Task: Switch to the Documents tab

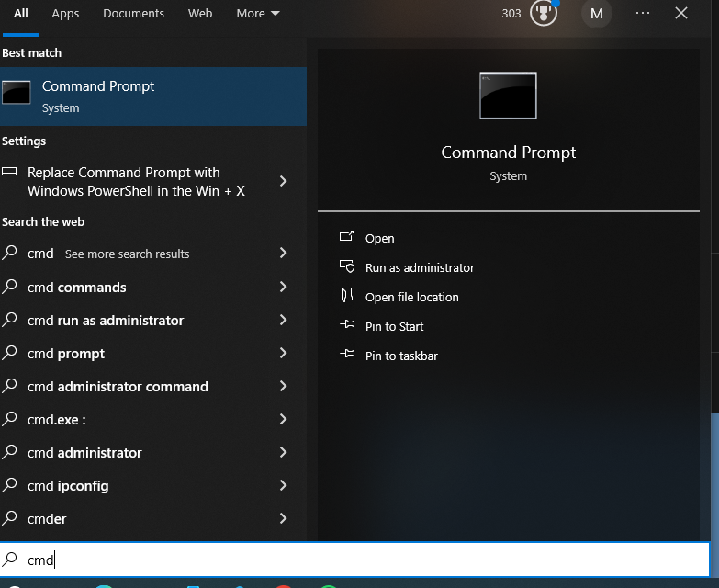Action: (x=133, y=13)
